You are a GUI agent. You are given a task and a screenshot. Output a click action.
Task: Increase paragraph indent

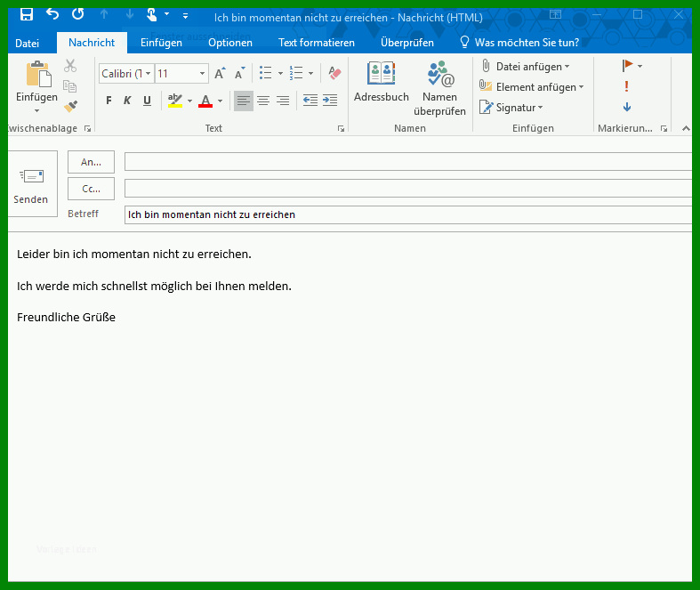coord(330,101)
